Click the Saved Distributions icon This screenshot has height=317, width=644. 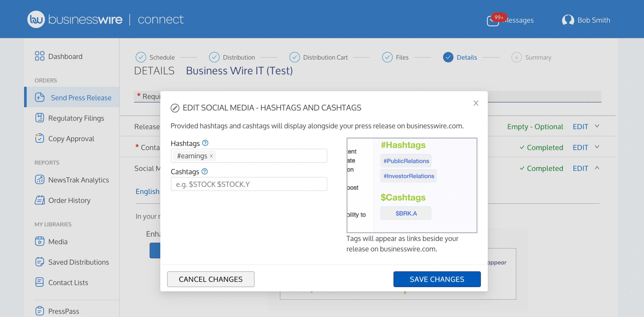click(x=39, y=262)
